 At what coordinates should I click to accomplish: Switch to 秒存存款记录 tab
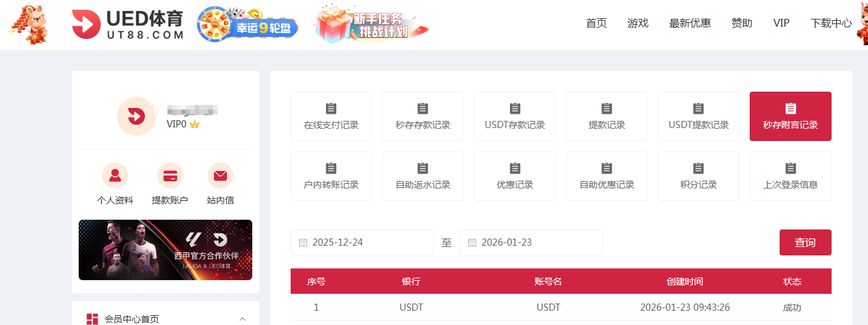[x=423, y=116]
